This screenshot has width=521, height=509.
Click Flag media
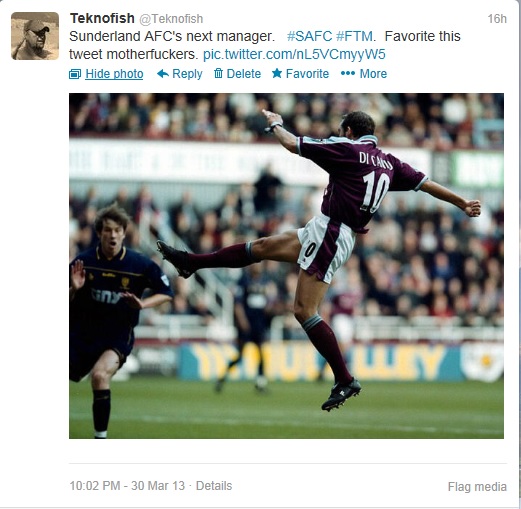[477, 487]
